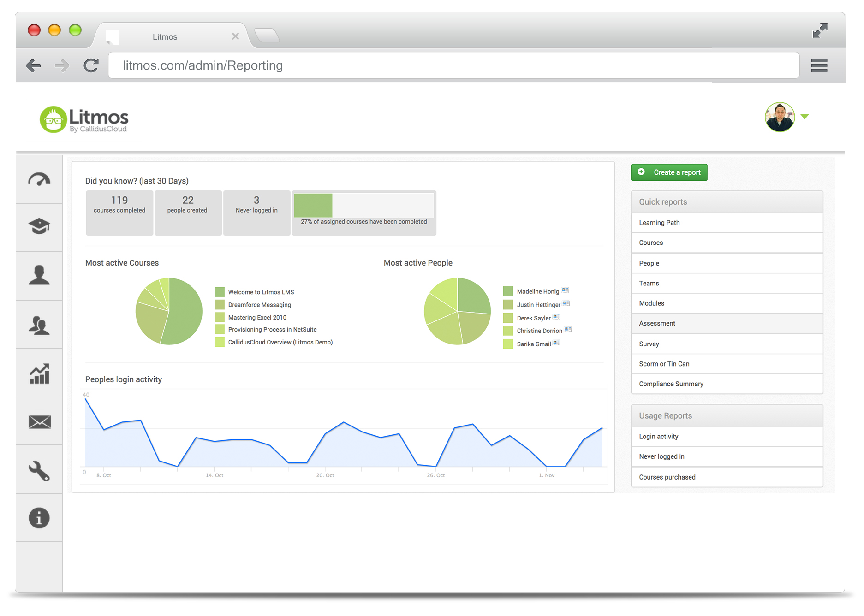Open the People quick report

click(x=727, y=263)
